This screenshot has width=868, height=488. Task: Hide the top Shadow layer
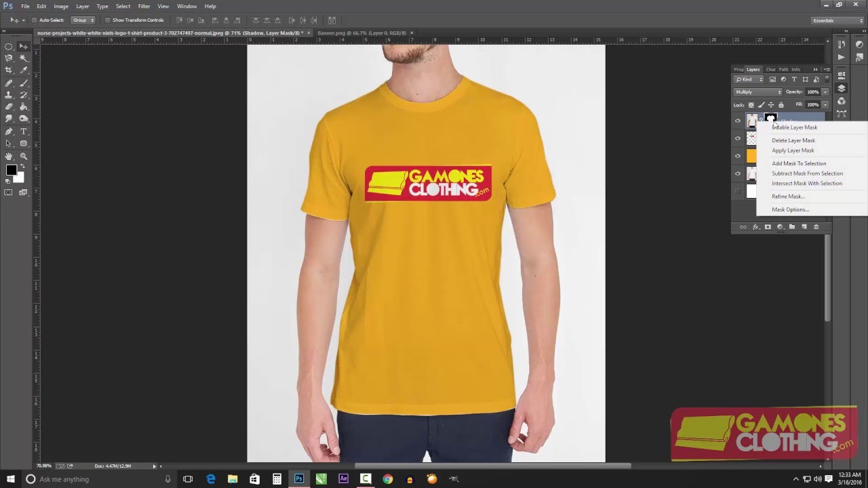coord(738,121)
